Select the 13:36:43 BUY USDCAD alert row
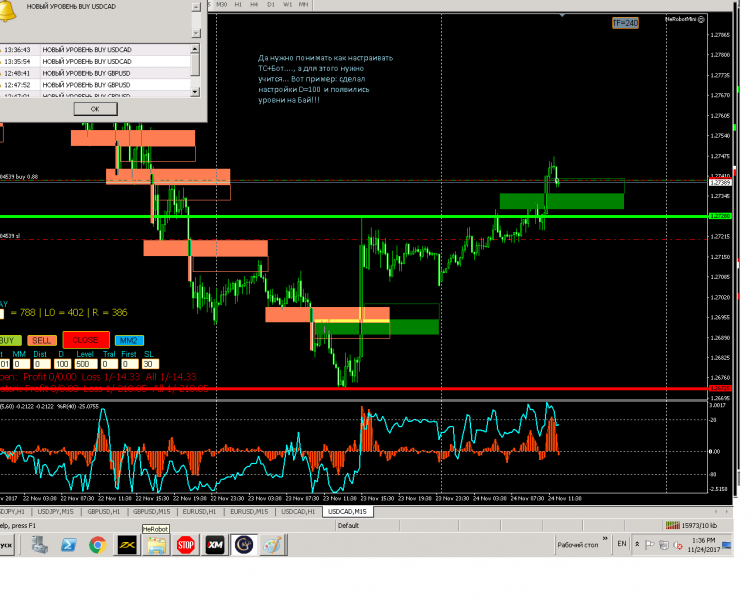Image resolution: width=750 pixels, height=600 pixels. pos(96,50)
